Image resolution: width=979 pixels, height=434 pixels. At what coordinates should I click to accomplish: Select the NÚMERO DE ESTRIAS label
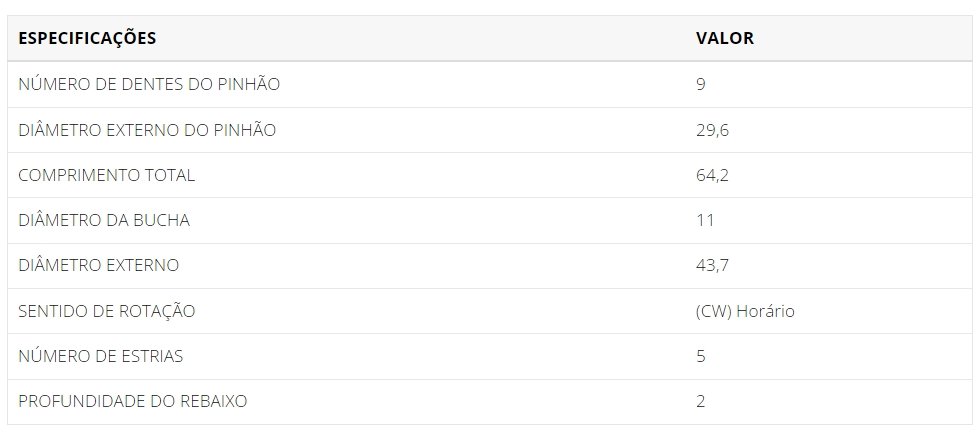pyautogui.click(x=101, y=356)
